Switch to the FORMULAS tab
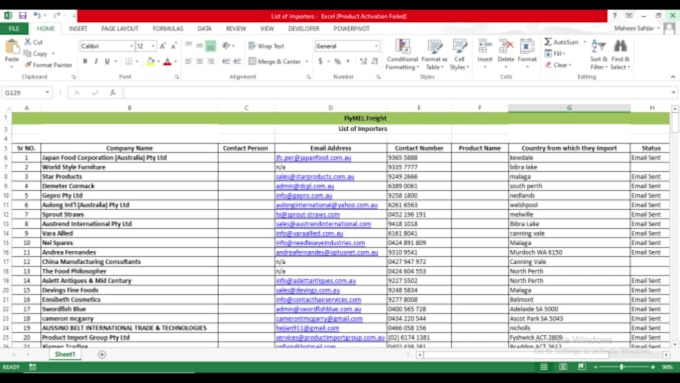The width and height of the screenshot is (680, 383). pyautogui.click(x=168, y=28)
